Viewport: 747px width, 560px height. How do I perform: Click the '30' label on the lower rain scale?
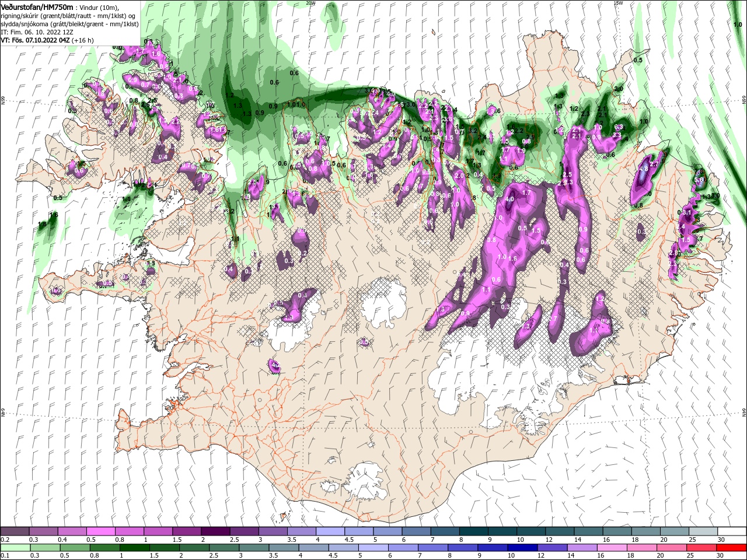click(x=720, y=555)
